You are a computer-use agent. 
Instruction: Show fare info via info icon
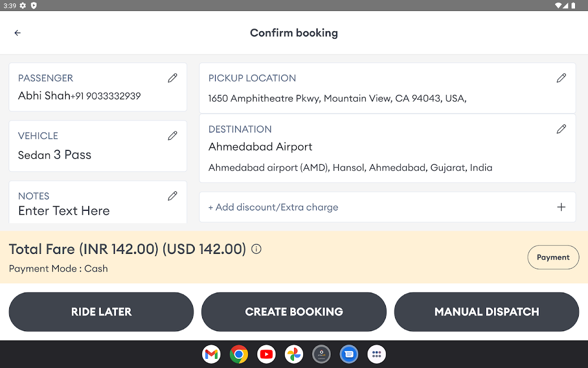coord(256,249)
